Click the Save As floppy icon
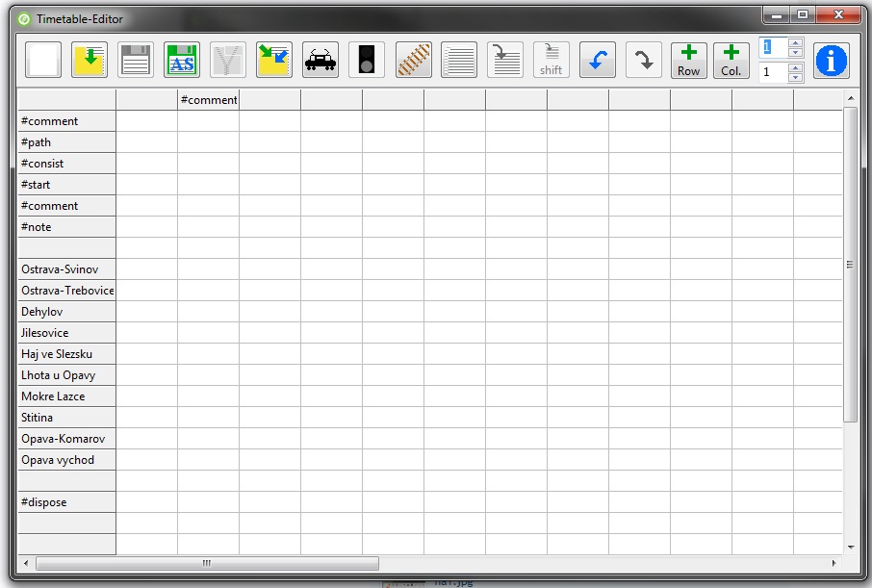 tap(182, 60)
